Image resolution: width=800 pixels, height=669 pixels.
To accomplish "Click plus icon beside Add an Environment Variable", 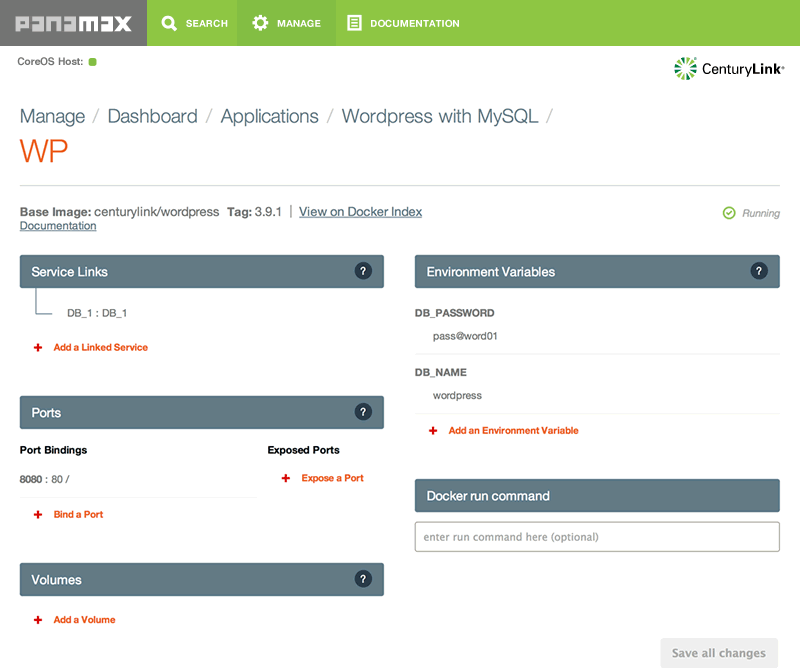I will coord(433,431).
